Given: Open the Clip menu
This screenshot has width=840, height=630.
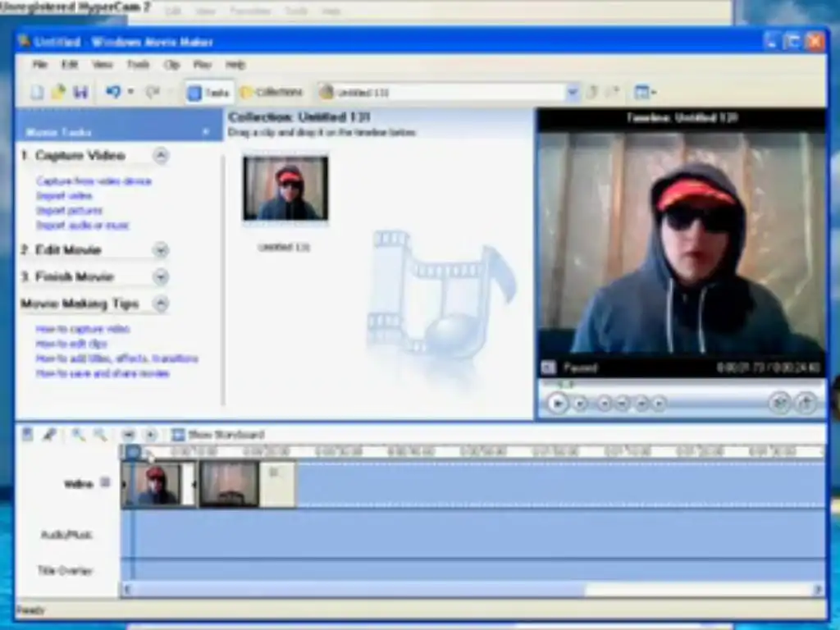Looking at the screenshot, I should tap(171, 65).
